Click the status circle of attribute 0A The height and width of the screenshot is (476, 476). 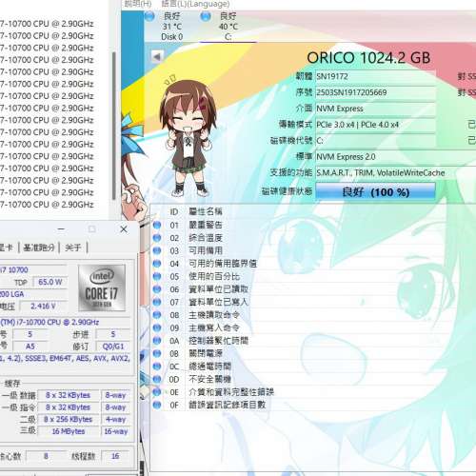(157, 341)
